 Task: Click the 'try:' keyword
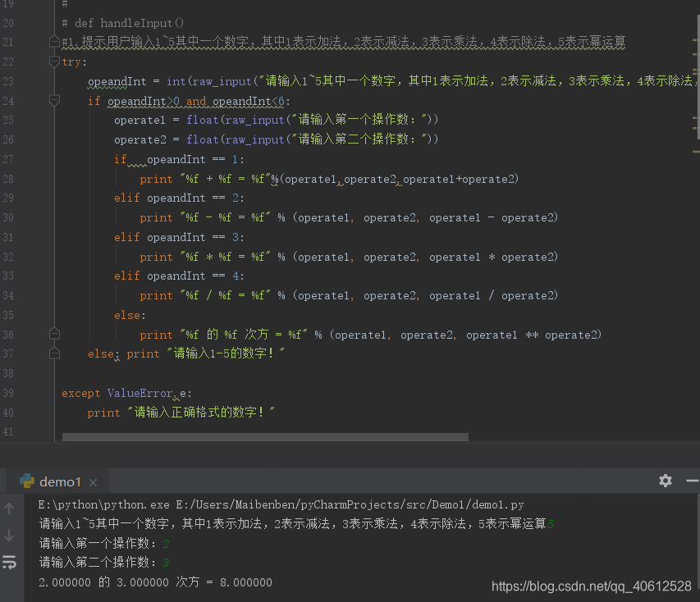74,62
